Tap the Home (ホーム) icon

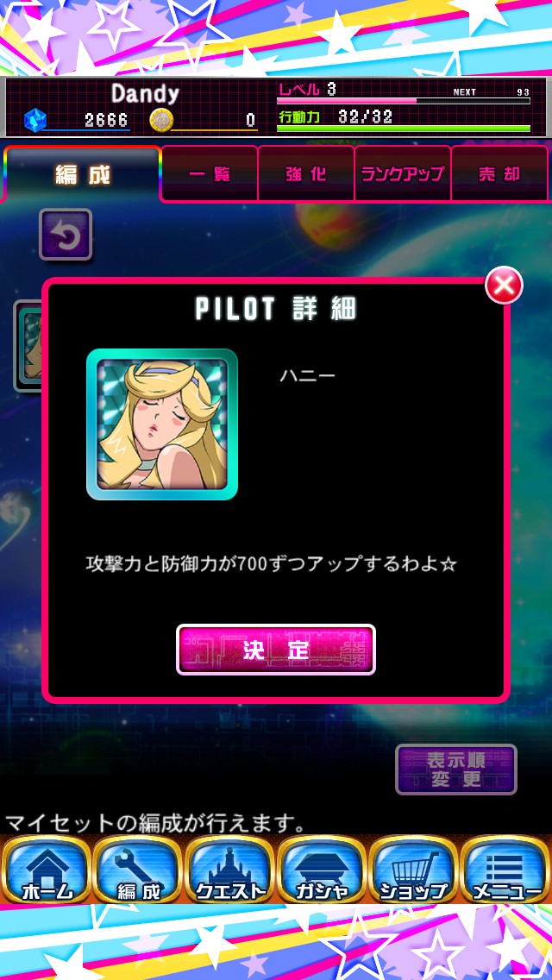coord(47,870)
